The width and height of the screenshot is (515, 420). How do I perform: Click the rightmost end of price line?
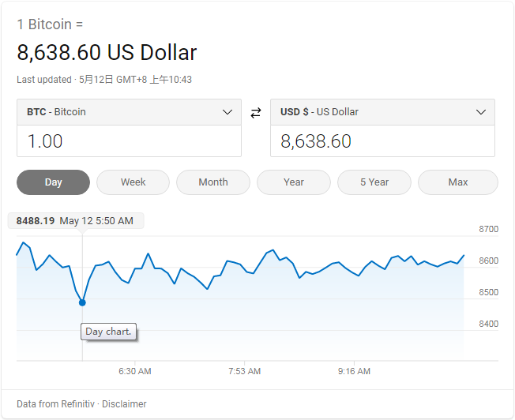click(x=464, y=256)
